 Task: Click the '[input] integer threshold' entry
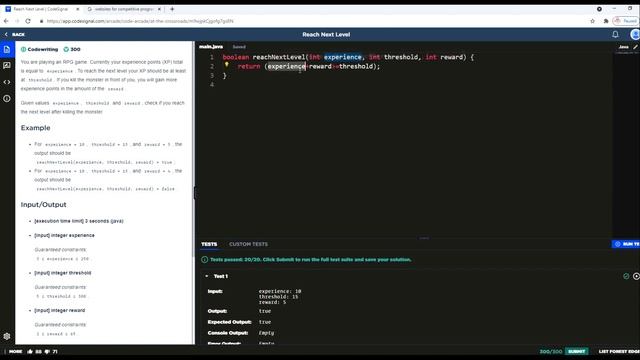63,273
